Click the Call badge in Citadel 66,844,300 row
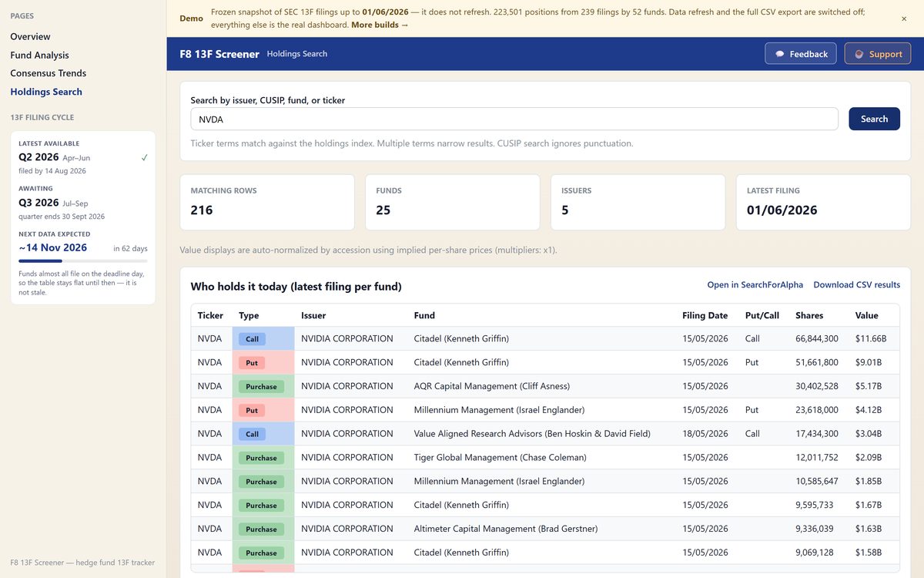This screenshot has height=578, width=924. point(252,339)
